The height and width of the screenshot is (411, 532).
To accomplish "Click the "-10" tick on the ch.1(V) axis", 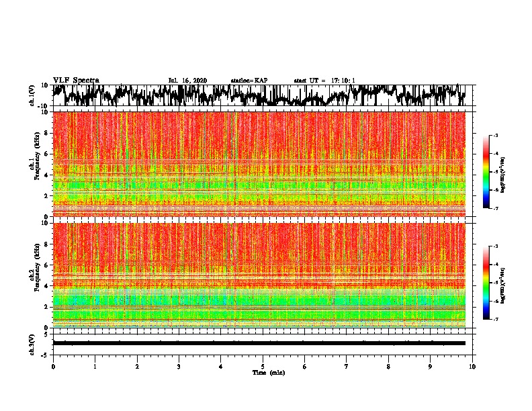I will [x=44, y=105].
